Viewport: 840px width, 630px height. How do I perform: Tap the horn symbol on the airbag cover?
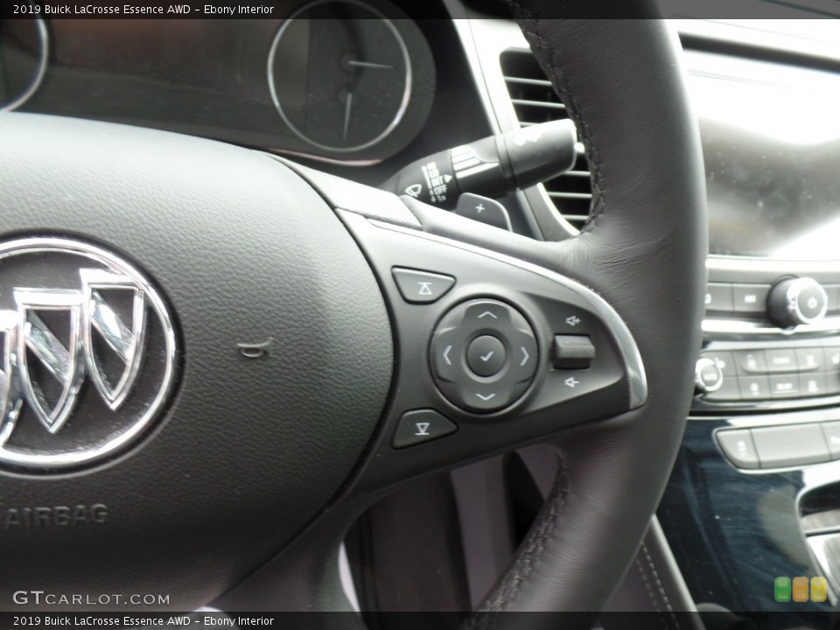[x=255, y=349]
